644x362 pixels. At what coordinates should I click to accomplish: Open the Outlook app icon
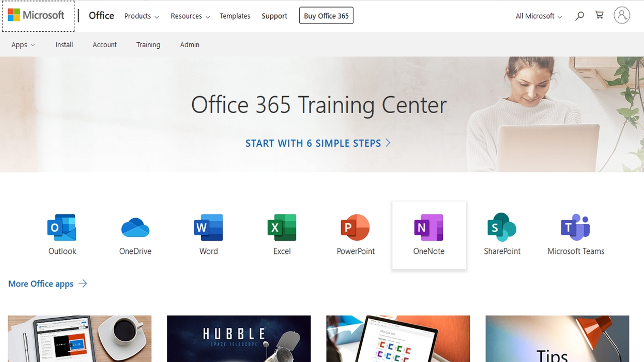[x=62, y=228]
